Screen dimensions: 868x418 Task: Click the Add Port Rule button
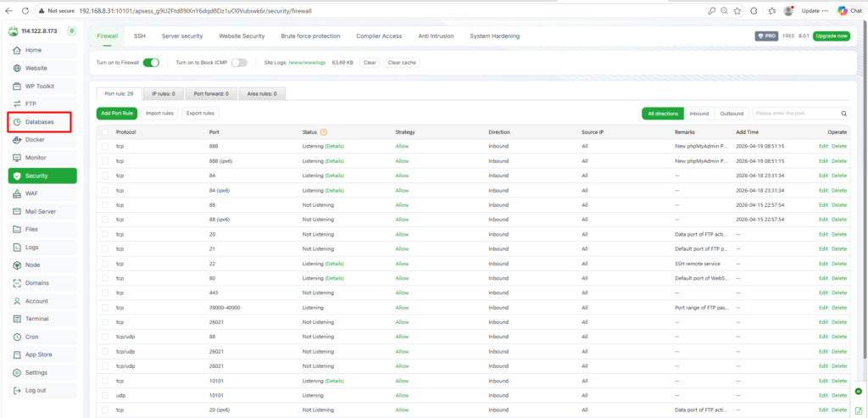116,113
